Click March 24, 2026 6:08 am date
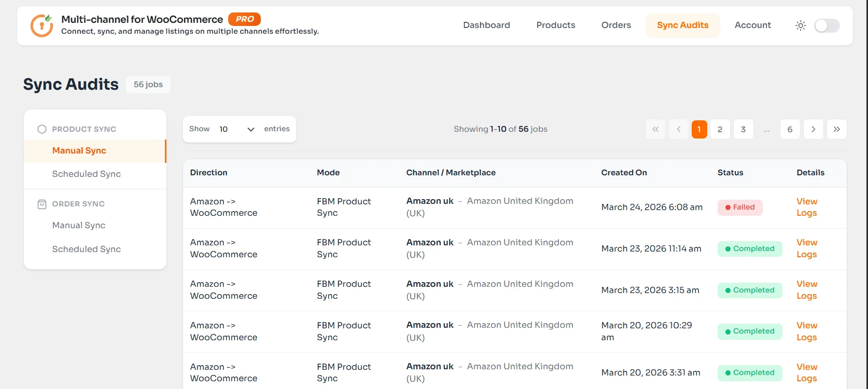Viewport: 868px width, 389px height. 652,207
